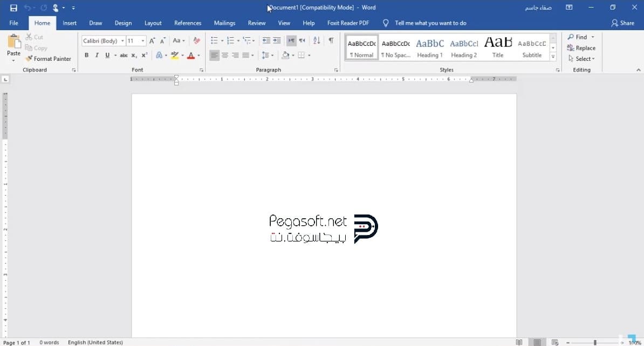The width and height of the screenshot is (644, 346).
Task: Open the References tab
Action: 188,23
